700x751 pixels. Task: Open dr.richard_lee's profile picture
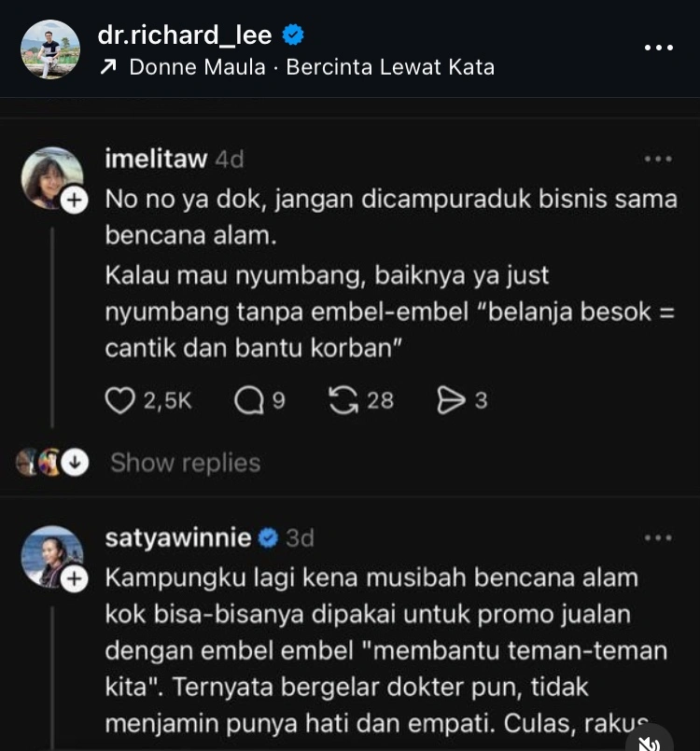coord(51,49)
